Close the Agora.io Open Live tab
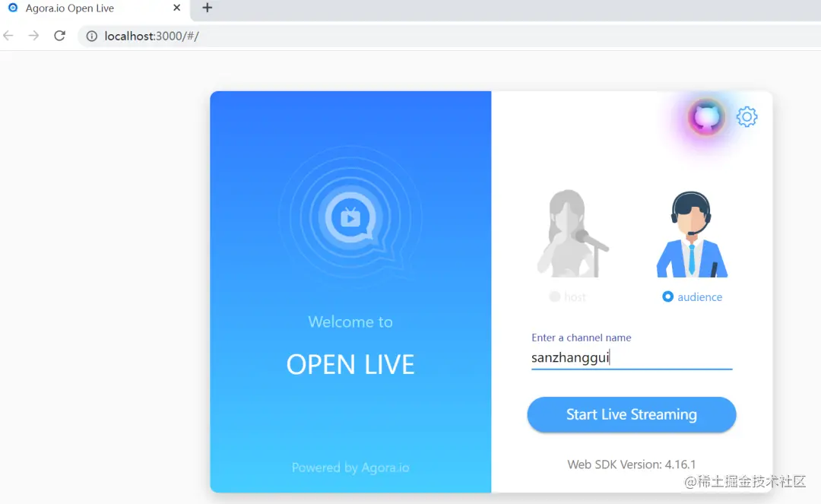The image size is (821, 504). pos(177,8)
